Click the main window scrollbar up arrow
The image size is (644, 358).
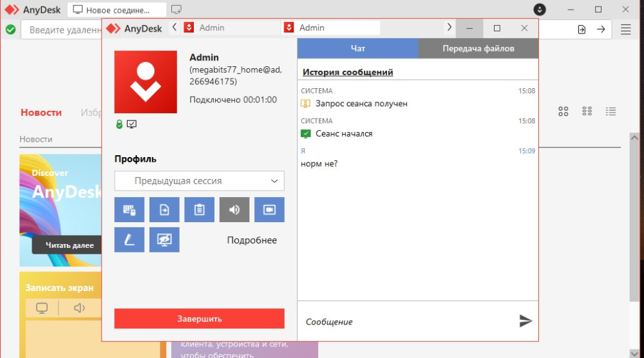634,138
